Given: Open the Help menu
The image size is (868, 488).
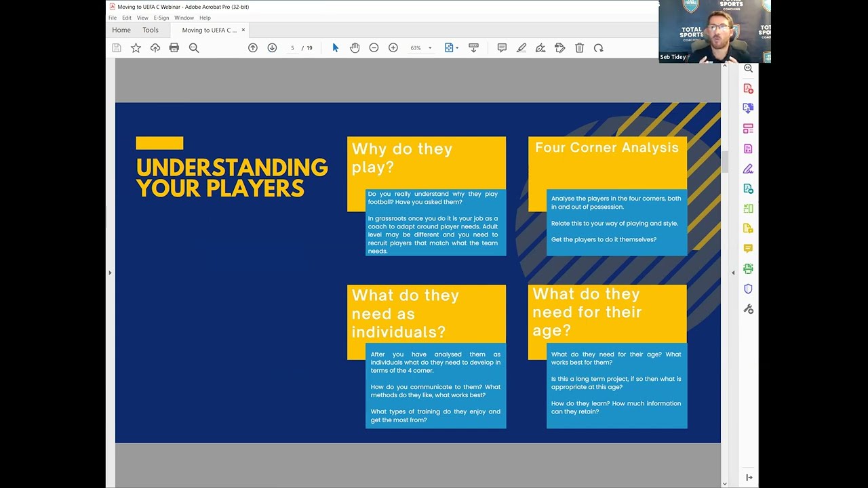Looking at the screenshot, I should click(205, 18).
